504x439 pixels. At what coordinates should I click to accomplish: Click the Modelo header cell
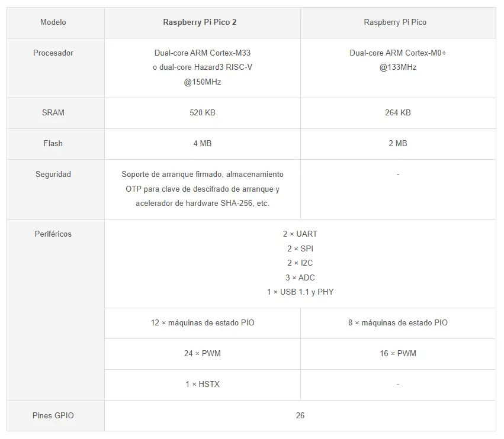[x=53, y=22]
